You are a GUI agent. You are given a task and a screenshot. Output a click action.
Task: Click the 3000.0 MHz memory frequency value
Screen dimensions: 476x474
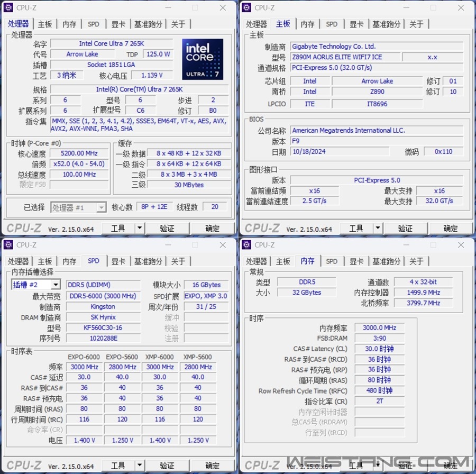click(379, 328)
